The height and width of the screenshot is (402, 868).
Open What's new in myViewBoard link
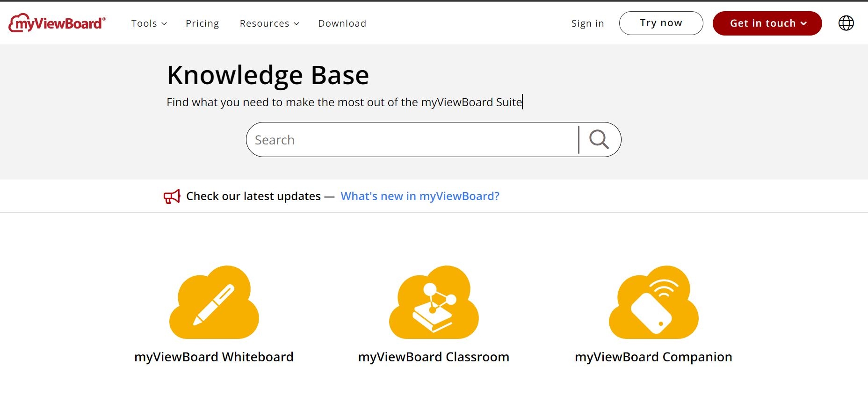click(420, 196)
